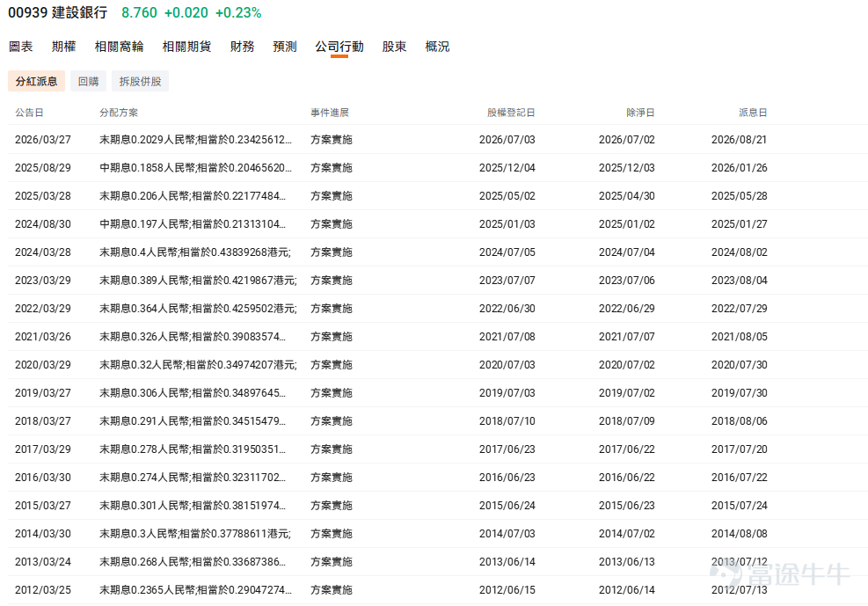Click ex-dividend date 2017/06/22

[x=627, y=450]
